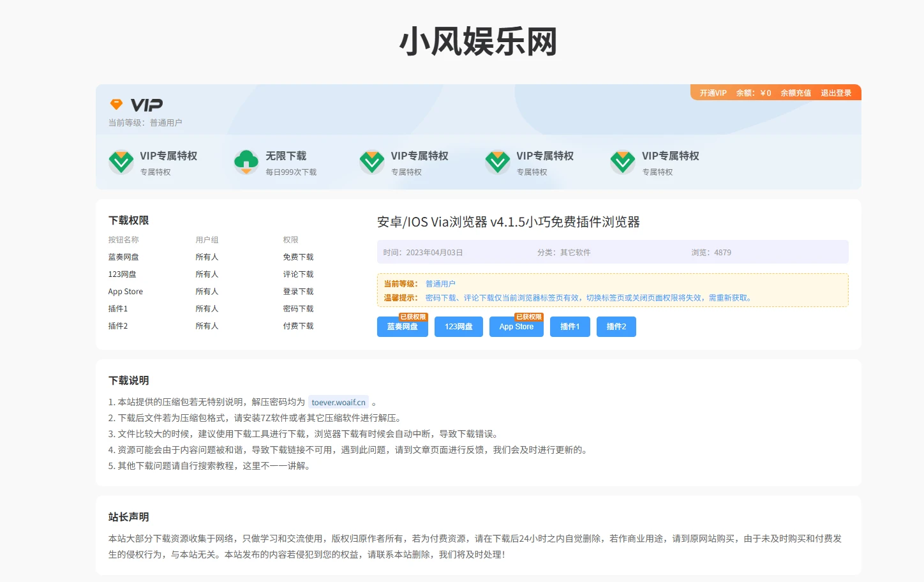This screenshot has width=924, height=582.
Task: Open the 开通VIP link
Action: pos(713,93)
